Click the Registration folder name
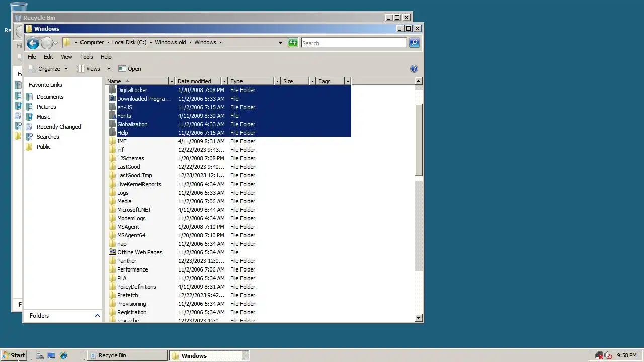 tap(132, 312)
